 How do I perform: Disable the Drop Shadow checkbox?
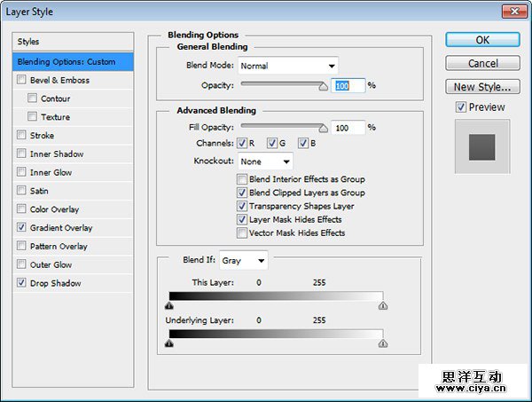click(20, 283)
